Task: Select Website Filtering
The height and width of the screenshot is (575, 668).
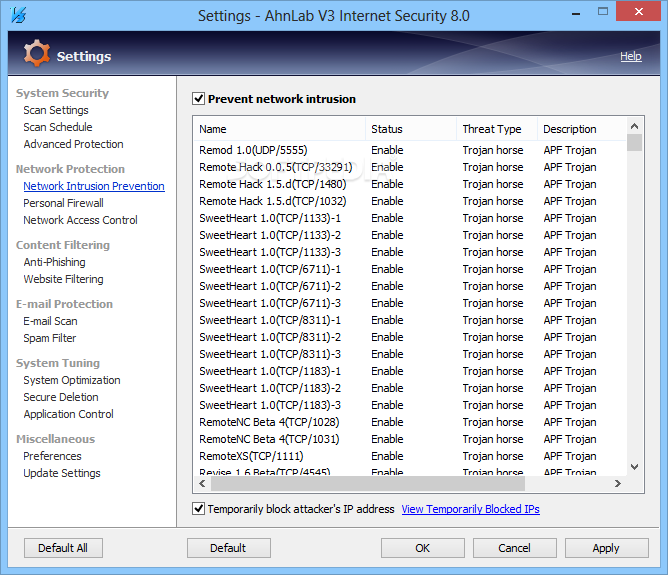Action: [63, 279]
